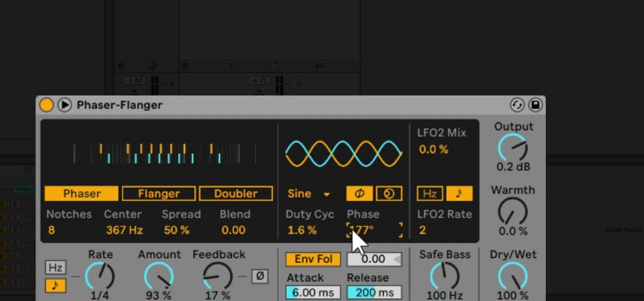The height and width of the screenshot is (301, 644).
Task: Click the Spread value 50 %
Action: [x=177, y=230]
